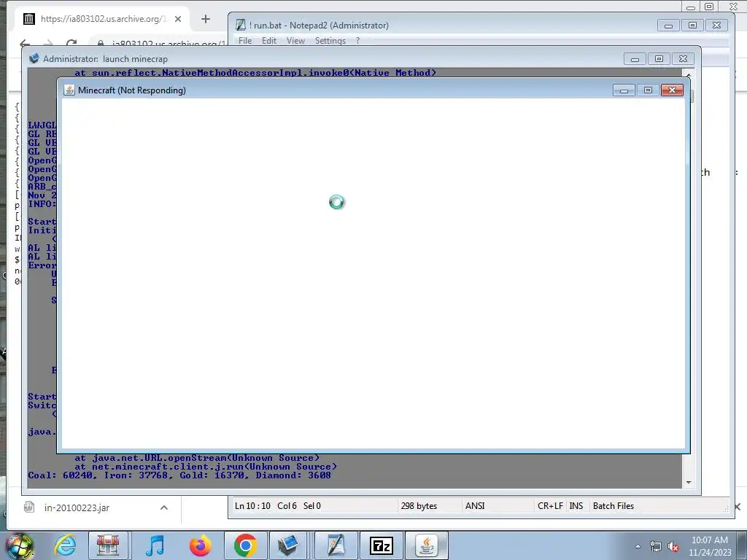This screenshot has height=560, width=747.
Task: Maximize the launch minecrap console window
Action: coord(659,59)
